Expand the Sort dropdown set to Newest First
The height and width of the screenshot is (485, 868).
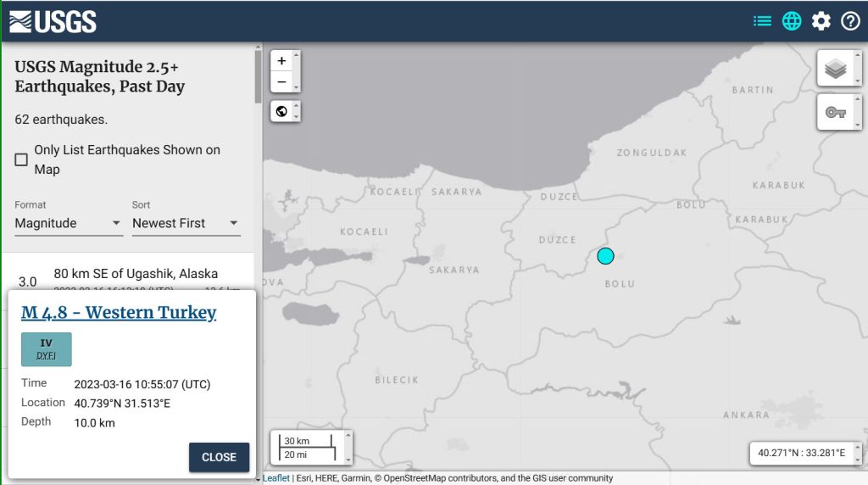coord(186,224)
